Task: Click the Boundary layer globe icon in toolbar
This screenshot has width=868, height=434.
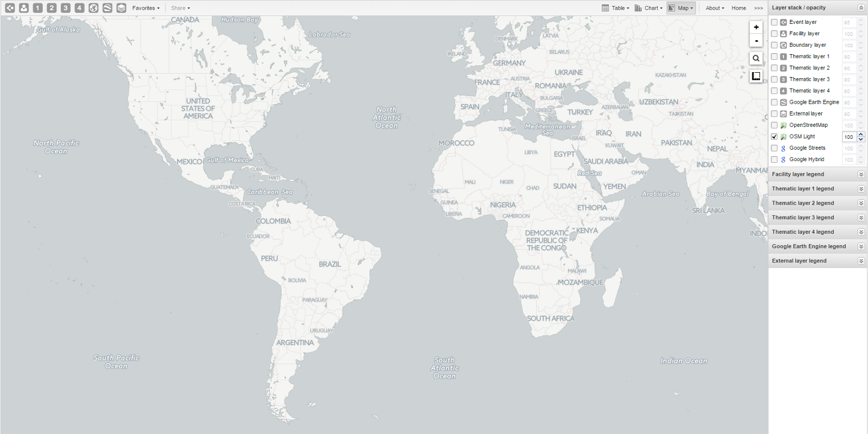Action: (x=93, y=8)
